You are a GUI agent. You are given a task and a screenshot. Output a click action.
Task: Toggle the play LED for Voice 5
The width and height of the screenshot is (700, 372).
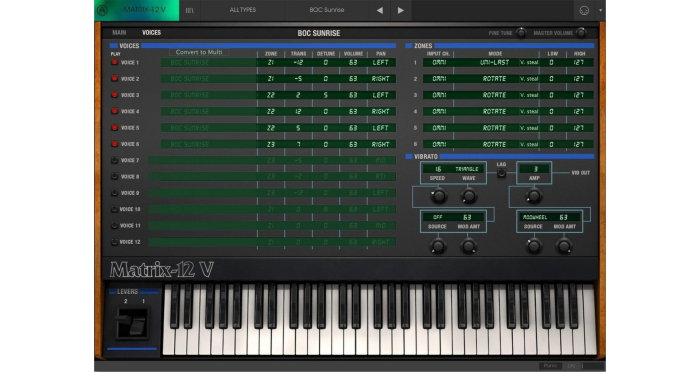click(115, 128)
